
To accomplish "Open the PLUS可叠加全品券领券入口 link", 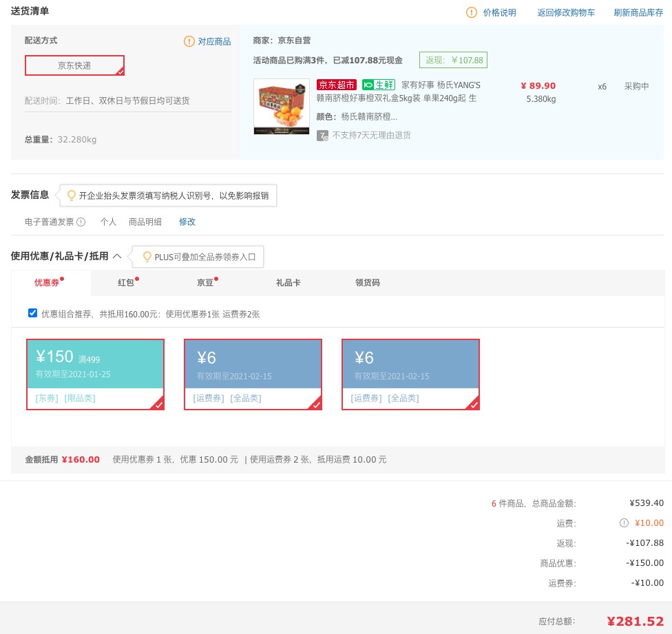I will (205, 257).
